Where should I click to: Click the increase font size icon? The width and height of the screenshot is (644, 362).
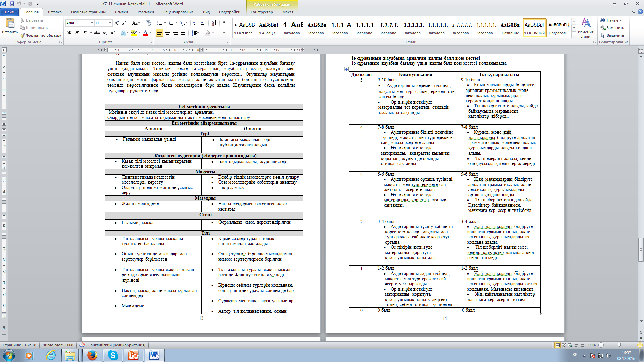(116, 23)
